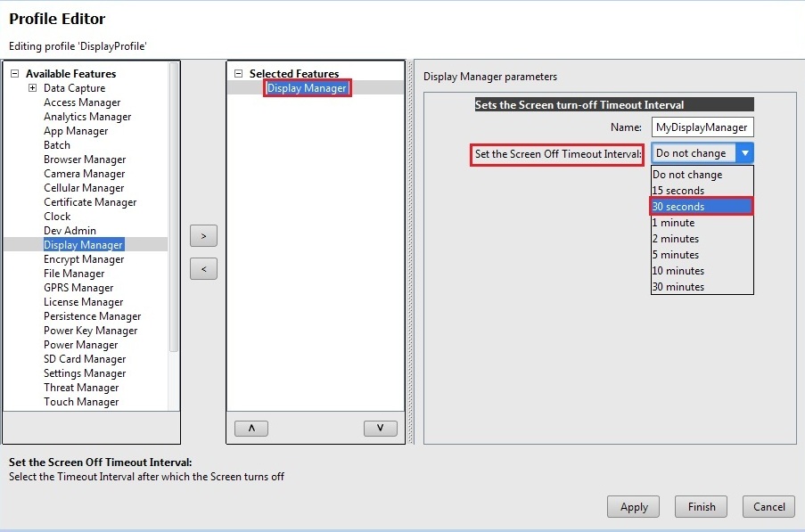Select the Access Manager feature
805x532 pixels.
point(83,102)
